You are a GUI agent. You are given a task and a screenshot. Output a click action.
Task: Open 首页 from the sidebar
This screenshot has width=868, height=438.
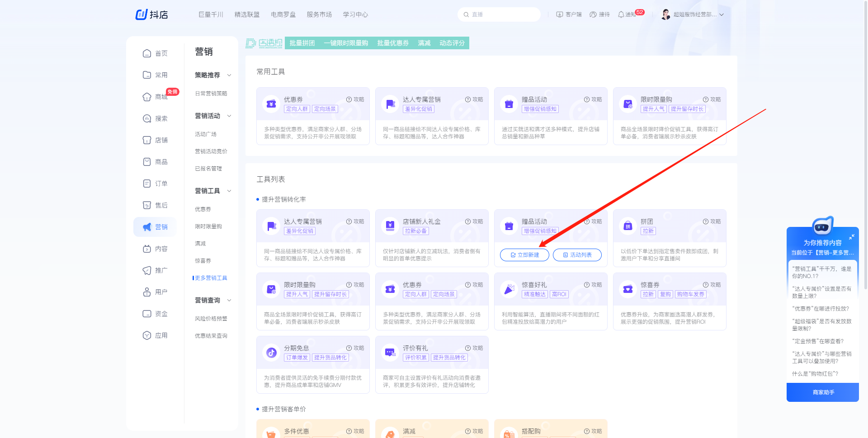click(x=155, y=53)
